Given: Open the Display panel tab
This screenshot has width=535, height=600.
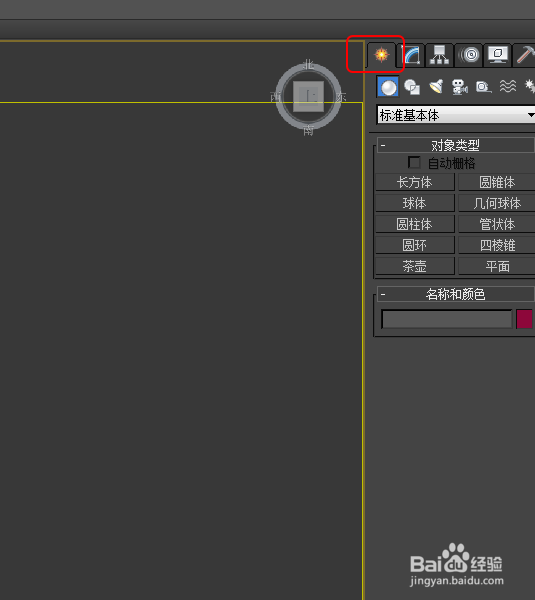Looking at the screenshot, I should [x=497, y=55].
